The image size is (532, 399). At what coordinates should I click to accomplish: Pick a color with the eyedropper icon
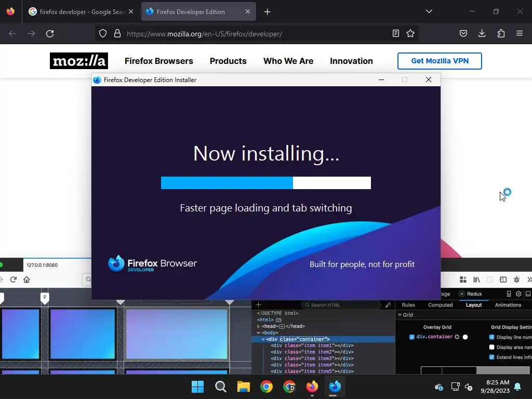[388, 304]
